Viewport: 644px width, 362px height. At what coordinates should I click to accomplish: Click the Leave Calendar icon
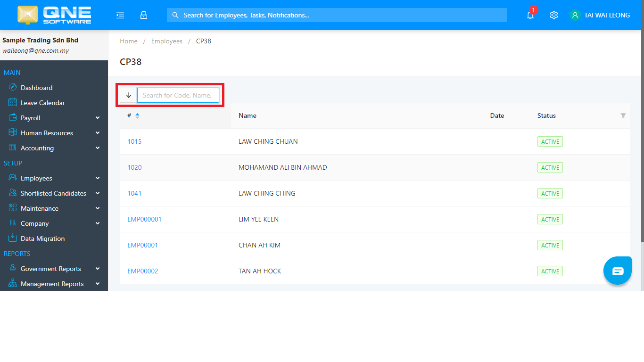(13, 102)
